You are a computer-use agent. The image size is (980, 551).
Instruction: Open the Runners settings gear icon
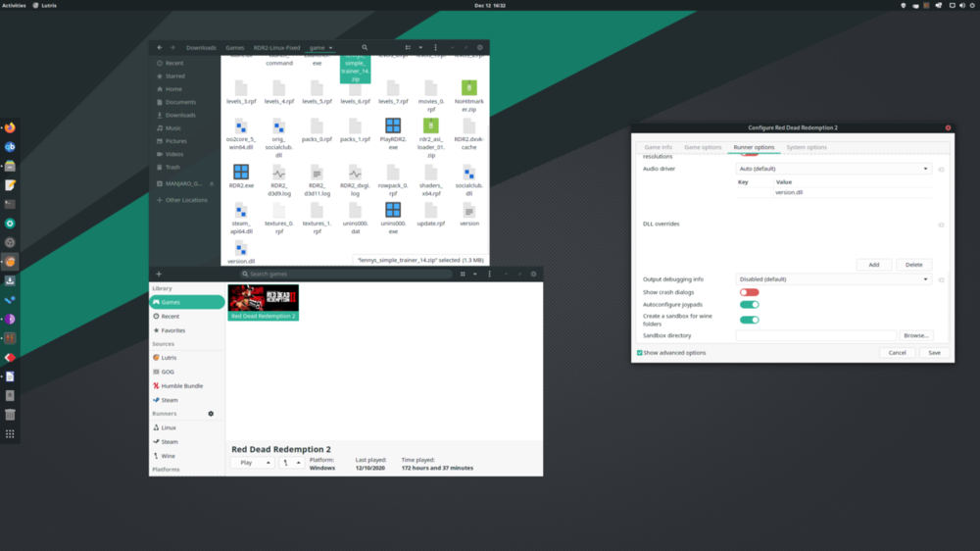(211, 414)
